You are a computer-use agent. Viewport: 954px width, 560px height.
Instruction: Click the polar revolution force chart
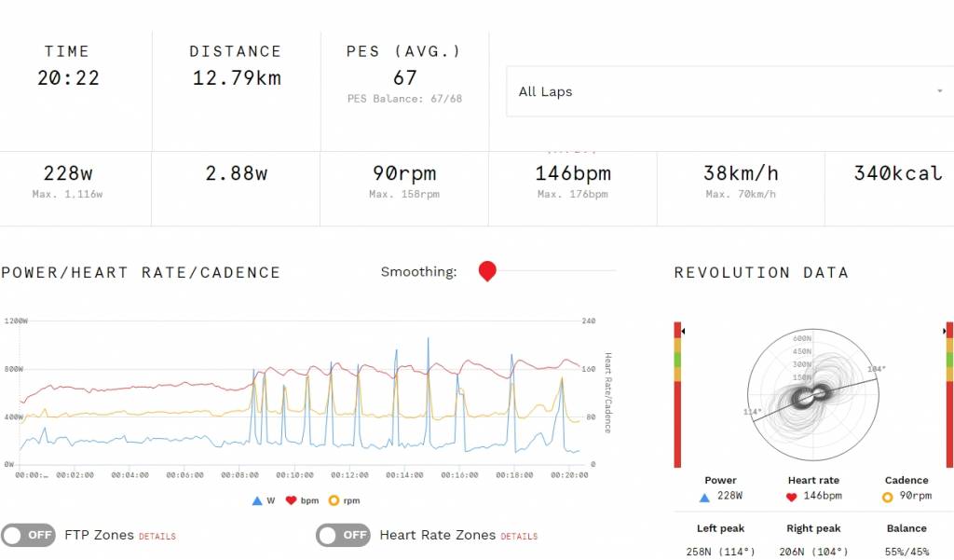tap(812, 396)
